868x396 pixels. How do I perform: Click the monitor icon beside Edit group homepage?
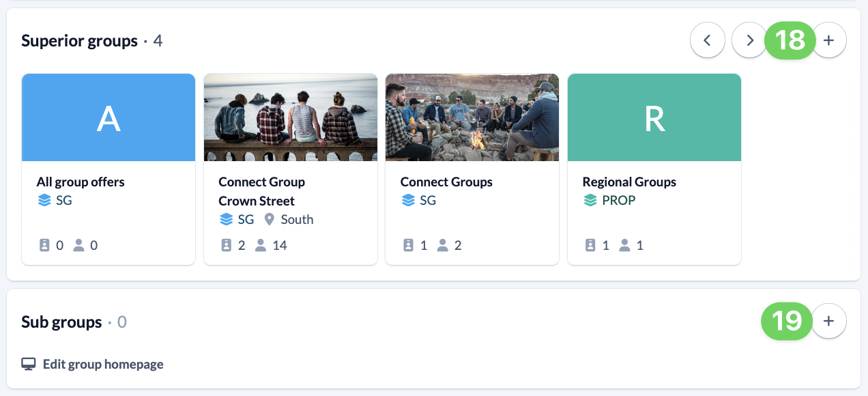pyautogui.click(x=29, y=364)
